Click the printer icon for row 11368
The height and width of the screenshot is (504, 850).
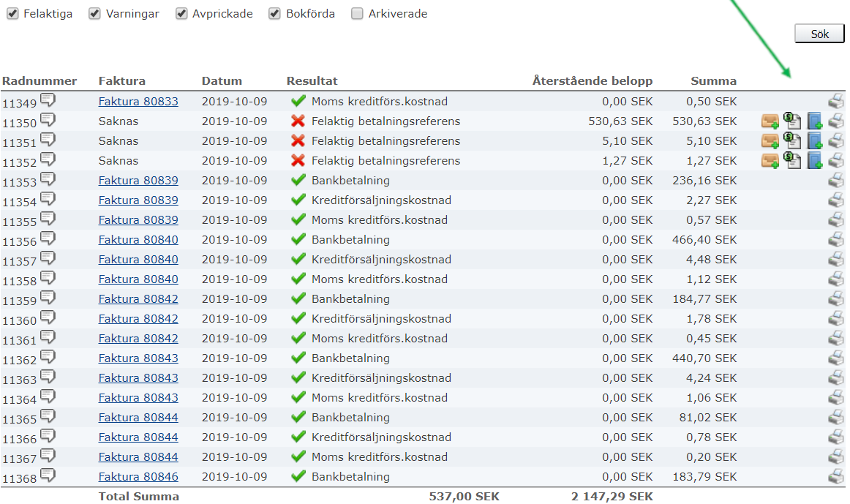coord(835,477)
